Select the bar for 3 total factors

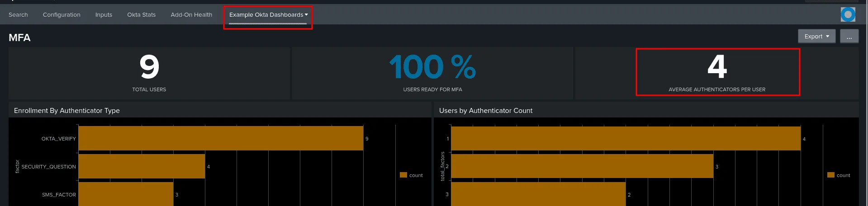point(538,194)
